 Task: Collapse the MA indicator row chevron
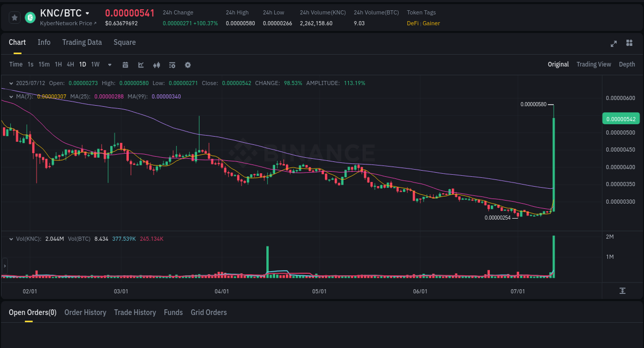11,96
